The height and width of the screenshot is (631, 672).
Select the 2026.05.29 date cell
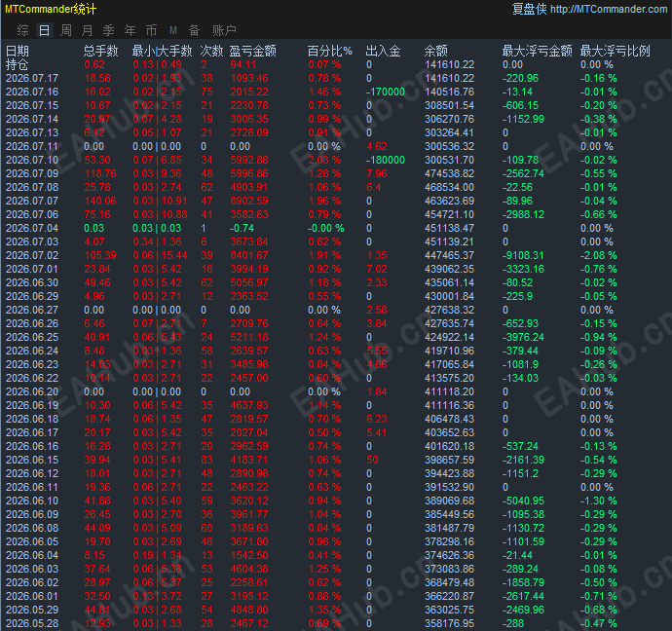point(32,610)
